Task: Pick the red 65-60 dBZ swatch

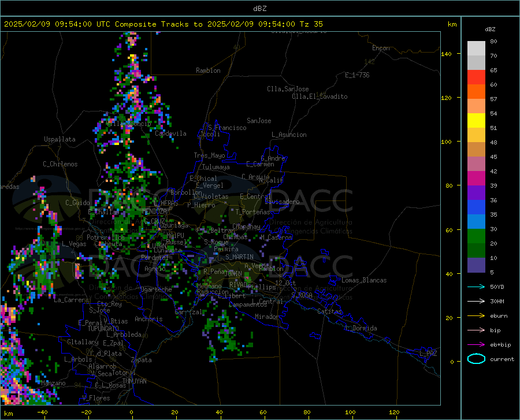Action: tap(476, 77)
